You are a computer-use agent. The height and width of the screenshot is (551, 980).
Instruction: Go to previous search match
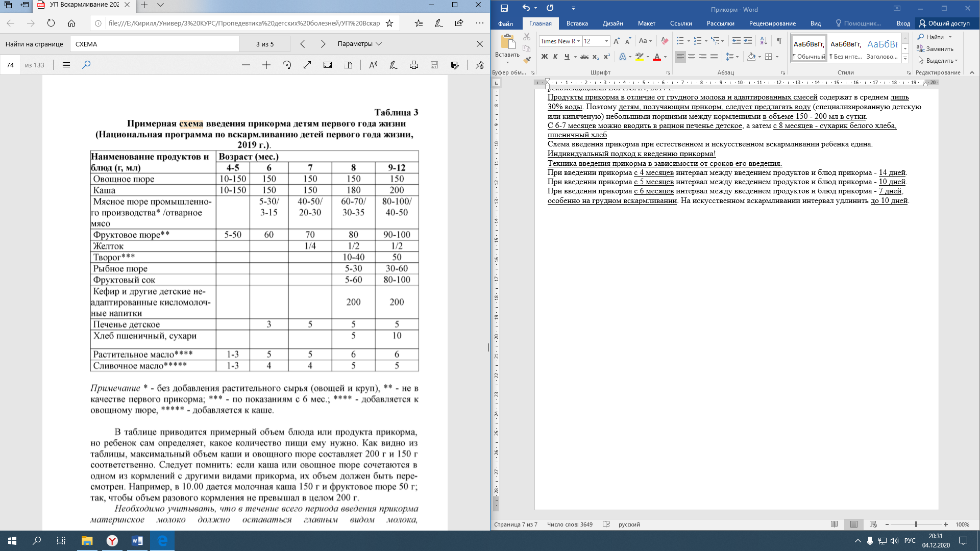(x=303, y=44)
